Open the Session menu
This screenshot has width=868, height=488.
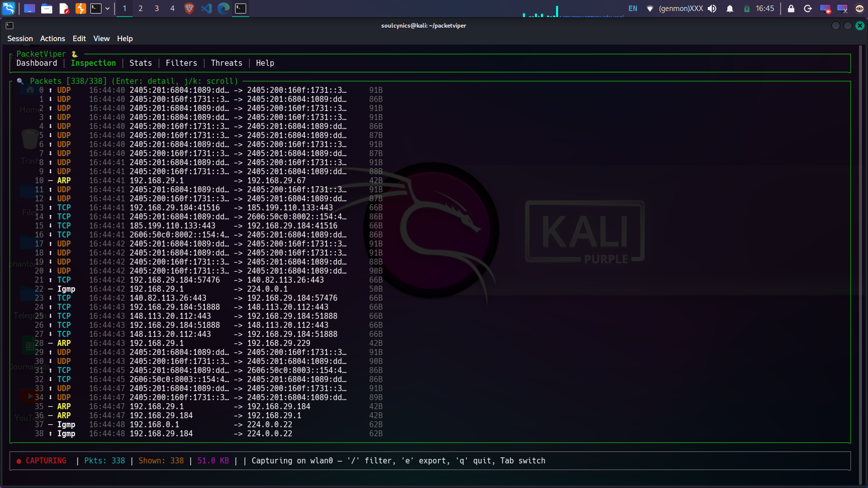tap(20, 39)
